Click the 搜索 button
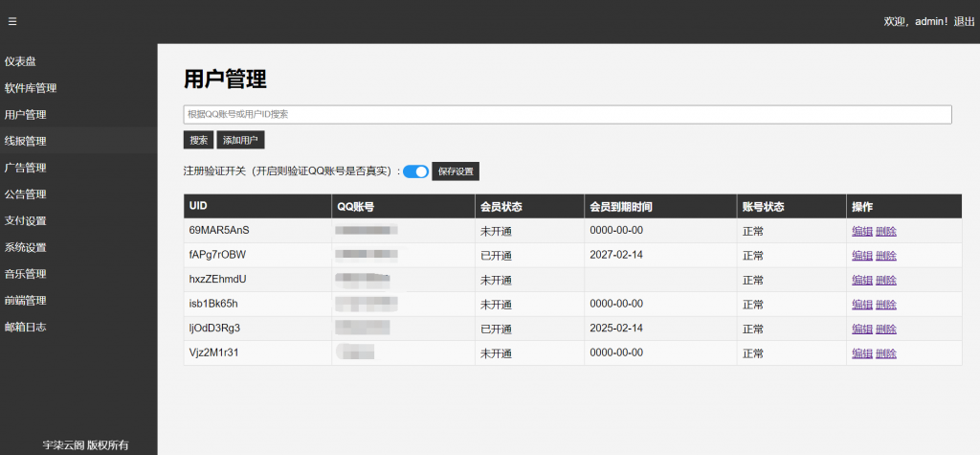Screen dimensions: 980x455 tap(198, 141)
